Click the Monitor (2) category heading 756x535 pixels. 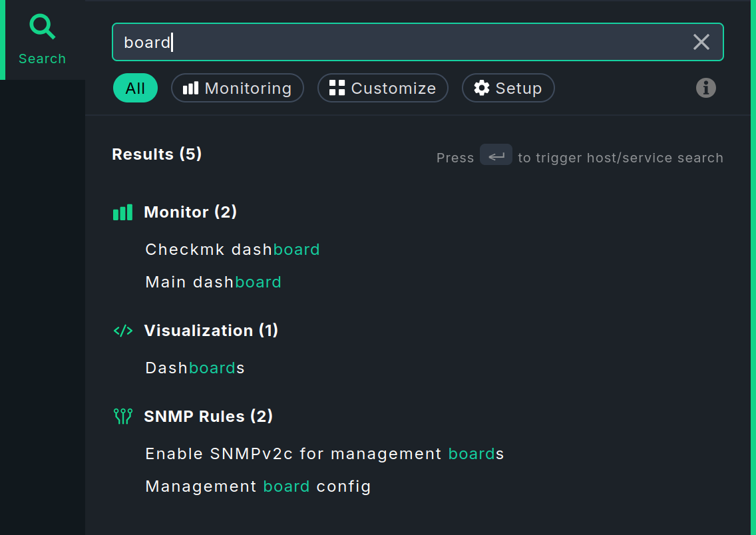pos(190,212)
